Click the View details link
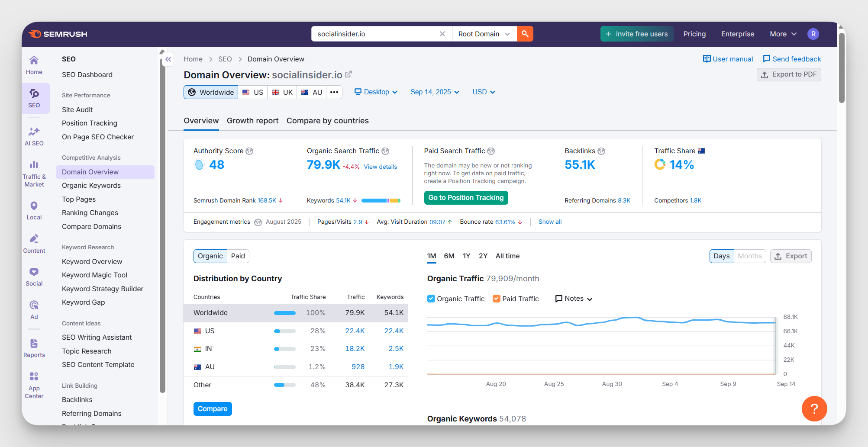Image resolution: width=868 pixels, height=447 pixels. pos(380,167)
